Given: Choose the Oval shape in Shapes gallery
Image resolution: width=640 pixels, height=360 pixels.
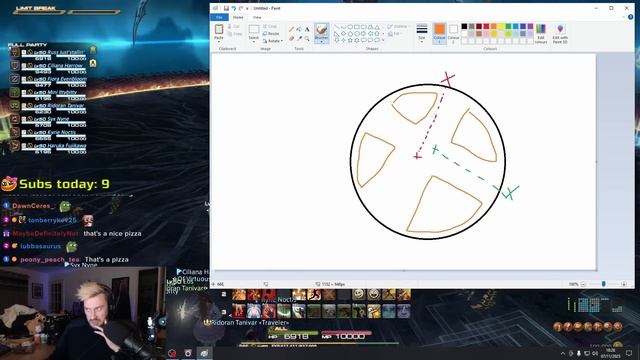Looking at the screenshot, I should [x=350, y=27].
